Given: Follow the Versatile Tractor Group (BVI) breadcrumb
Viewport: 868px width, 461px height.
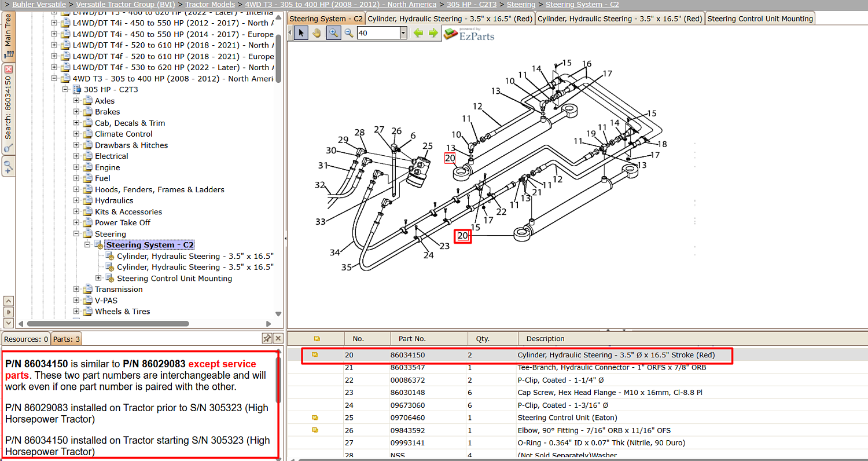Looking at the screenshot, I should point(126,5).
